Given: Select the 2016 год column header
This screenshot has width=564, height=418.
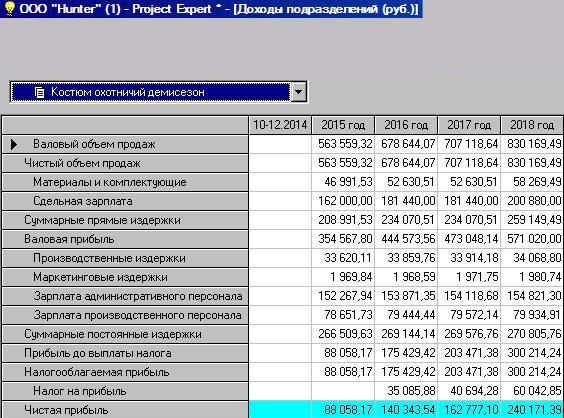Looking at the screenshot, I should (406, 125).
